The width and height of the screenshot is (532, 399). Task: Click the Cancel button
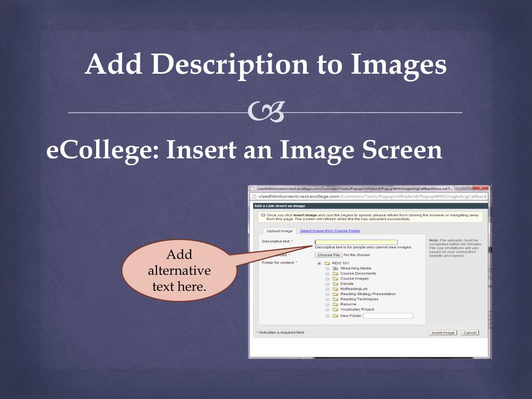(x=470, y=332)
